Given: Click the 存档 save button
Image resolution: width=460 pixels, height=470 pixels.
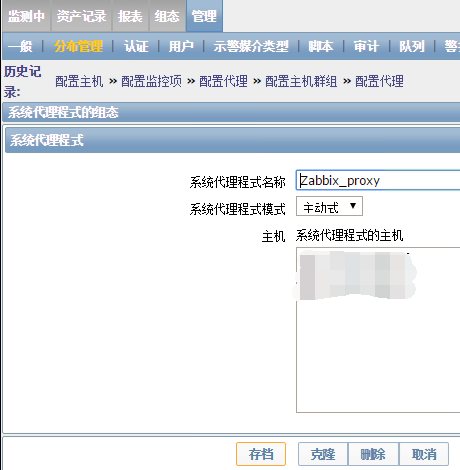Looking at the screenshot, I should 261,454.
